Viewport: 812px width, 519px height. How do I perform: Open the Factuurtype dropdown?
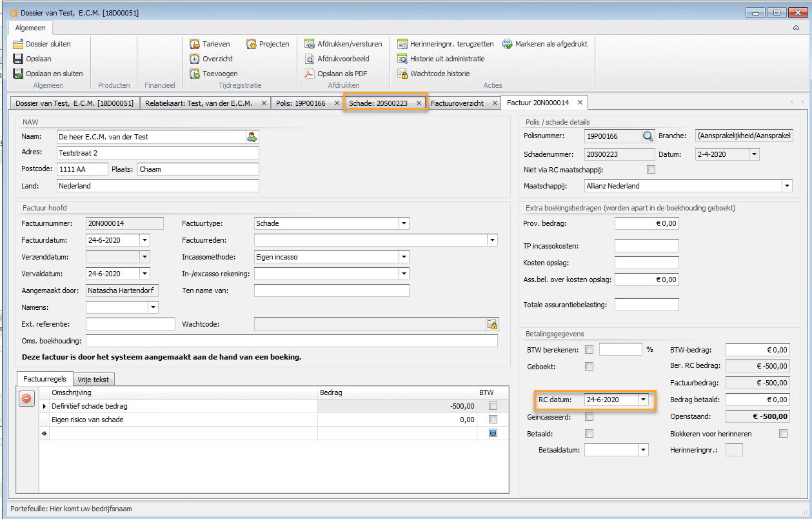pos(404,223)
